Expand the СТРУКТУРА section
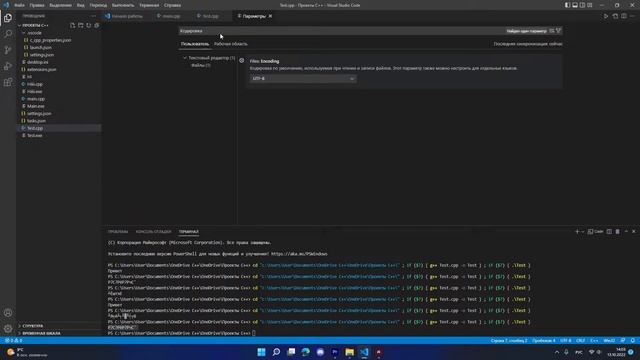Image resolution: width=640 pixels, height=360 pixels. (33, 326)
